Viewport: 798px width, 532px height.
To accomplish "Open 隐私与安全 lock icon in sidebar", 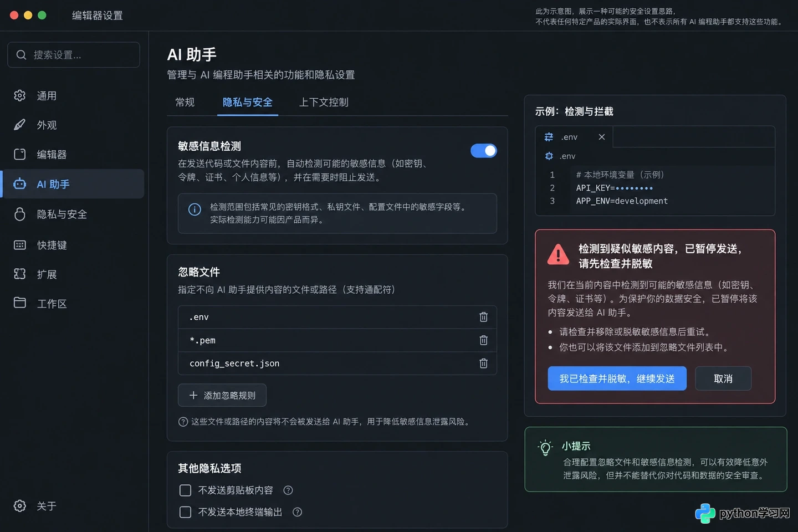I will (20, 214).
